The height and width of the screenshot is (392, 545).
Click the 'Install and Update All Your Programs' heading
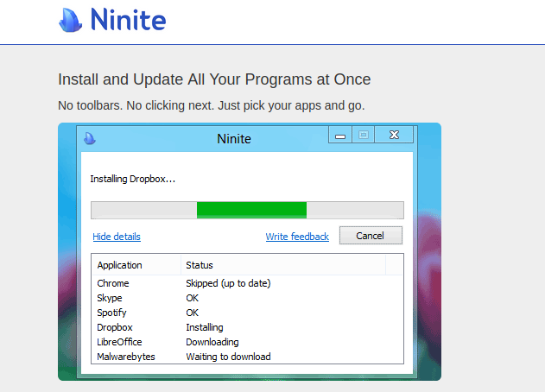coord(214,79)
